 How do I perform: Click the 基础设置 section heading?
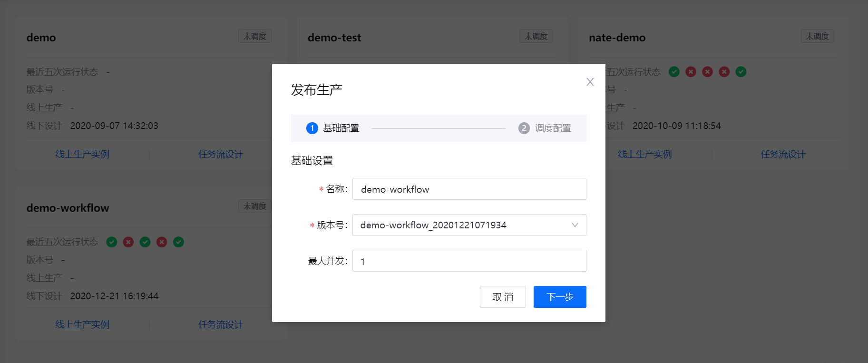pyautogui.click(x=312, y=161)
